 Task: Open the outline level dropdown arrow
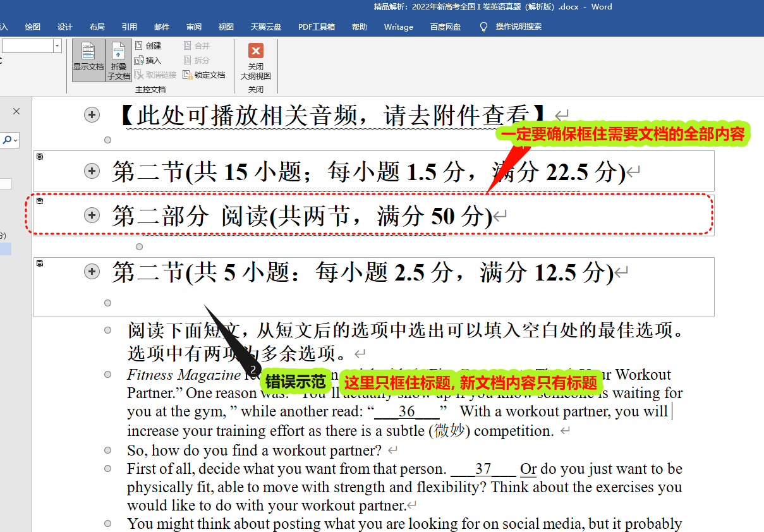click(x=58, y=45)
